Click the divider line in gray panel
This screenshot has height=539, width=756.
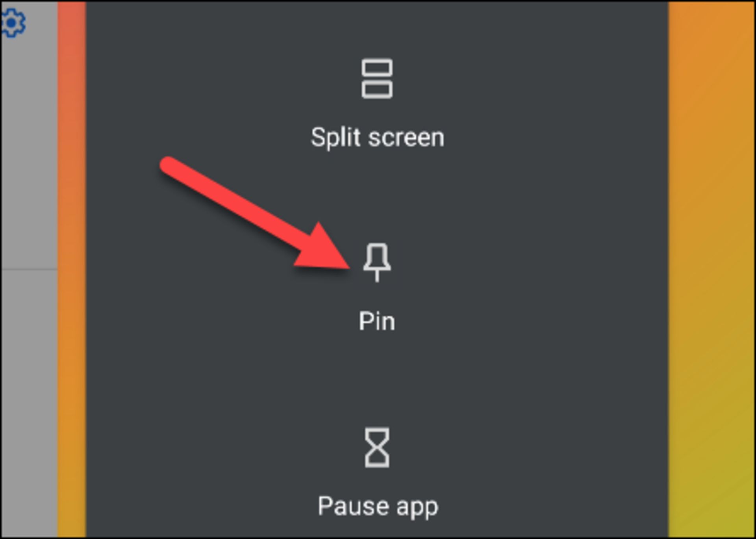pos(30,269)
